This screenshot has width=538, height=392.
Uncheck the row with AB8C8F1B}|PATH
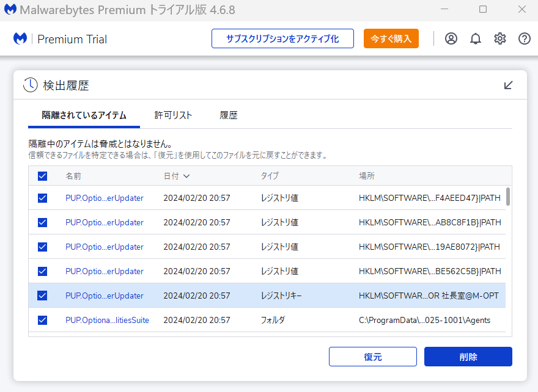(43, 222)
